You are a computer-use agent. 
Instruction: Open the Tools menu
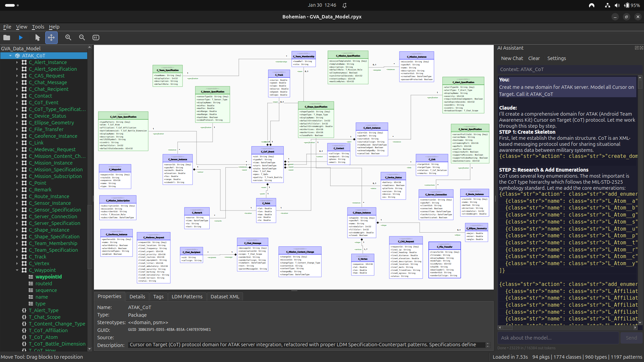coord(38,27)
